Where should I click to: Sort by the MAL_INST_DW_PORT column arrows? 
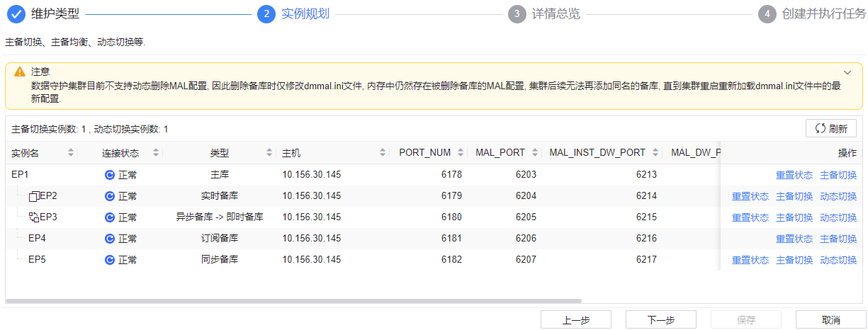coord(655,153)
